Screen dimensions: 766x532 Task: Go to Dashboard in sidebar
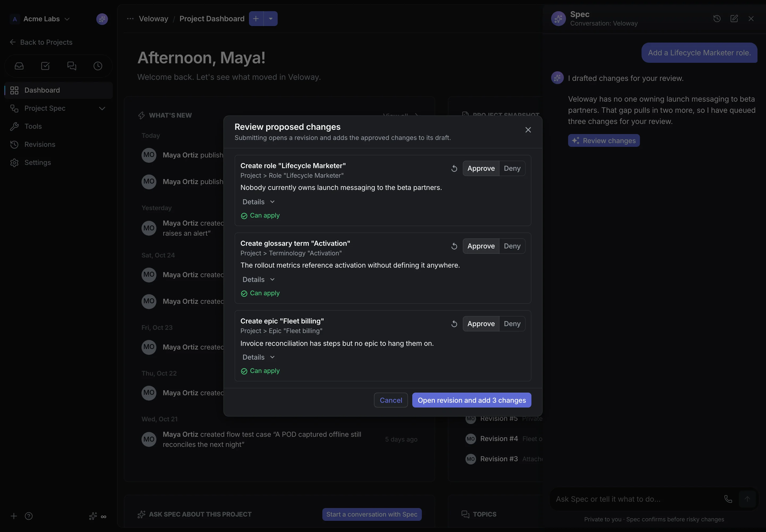point(58,90)
